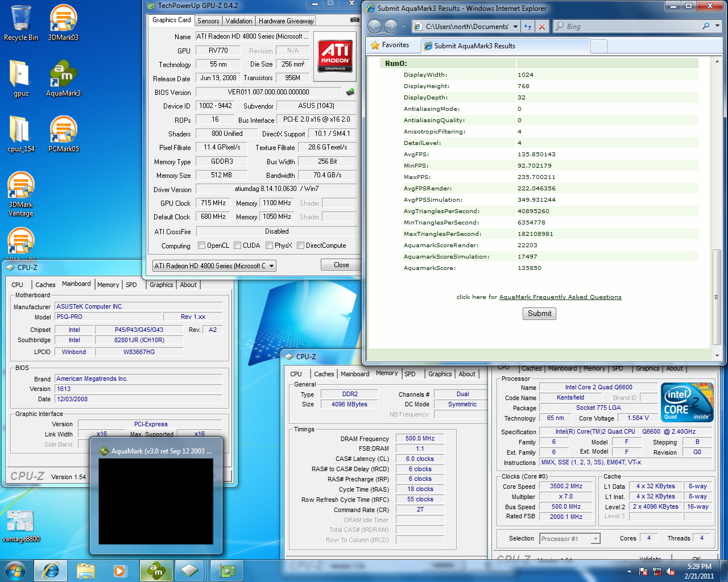Click the AvgFPS value 135.850143
Screen dimensions: 728x582
[x=536, y=154]
